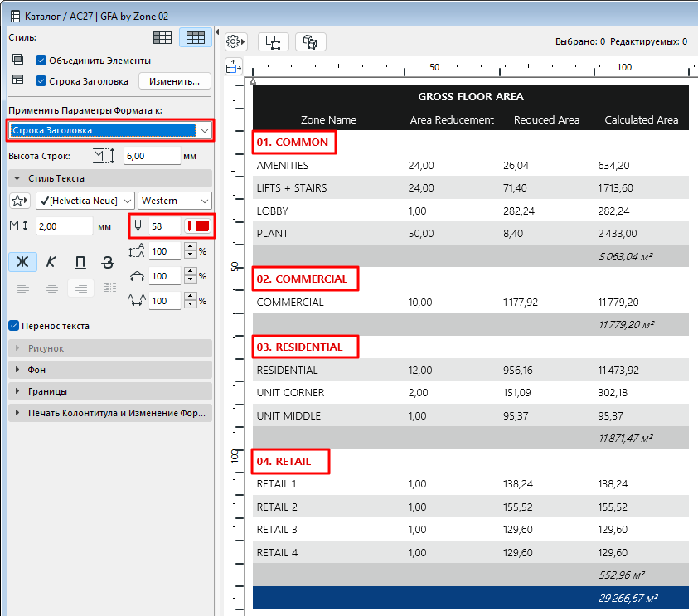Disable Перенос текста checkbox
698x616 pixels.
[x=13, y=326]
